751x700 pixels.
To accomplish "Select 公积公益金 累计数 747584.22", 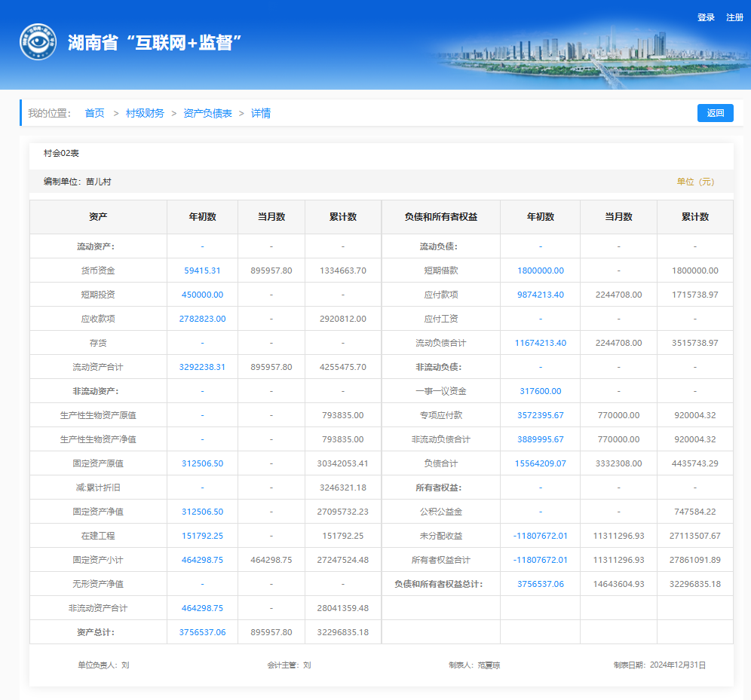I will (x=695, y=512).
